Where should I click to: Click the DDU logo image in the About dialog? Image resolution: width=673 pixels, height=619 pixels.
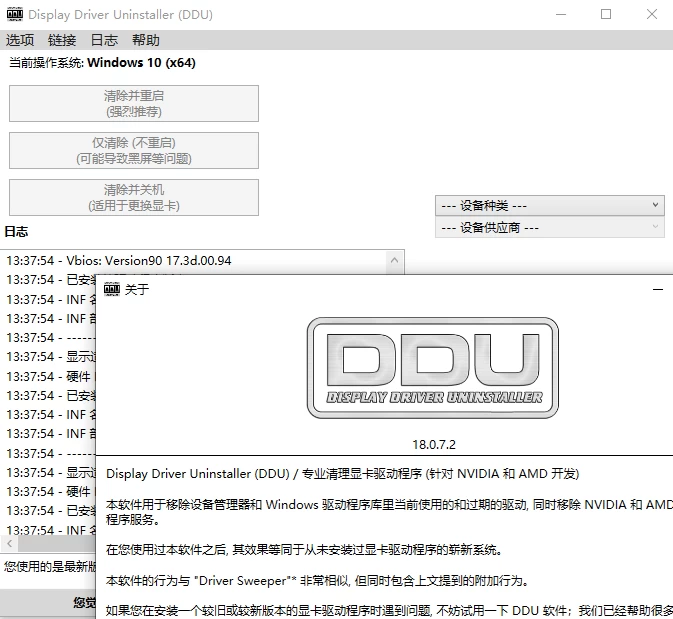(x=433, y=368)
